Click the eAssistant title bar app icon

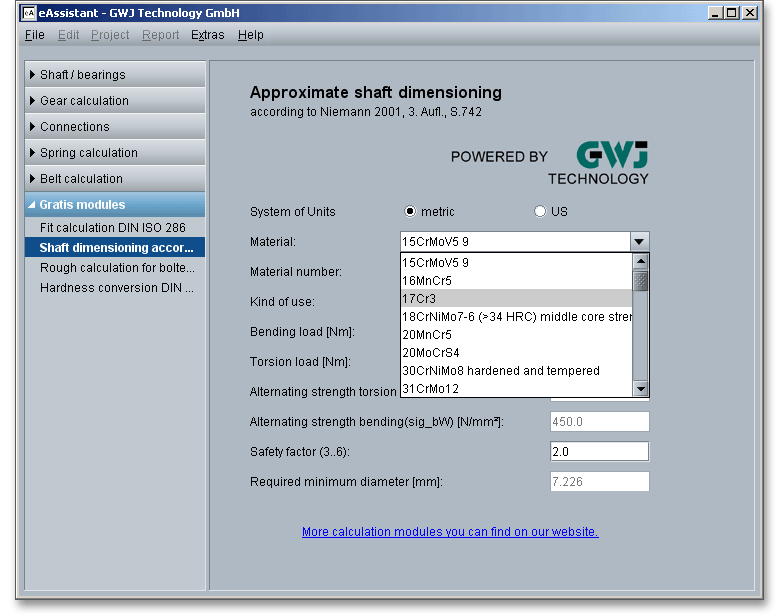(x=28, y=13)
